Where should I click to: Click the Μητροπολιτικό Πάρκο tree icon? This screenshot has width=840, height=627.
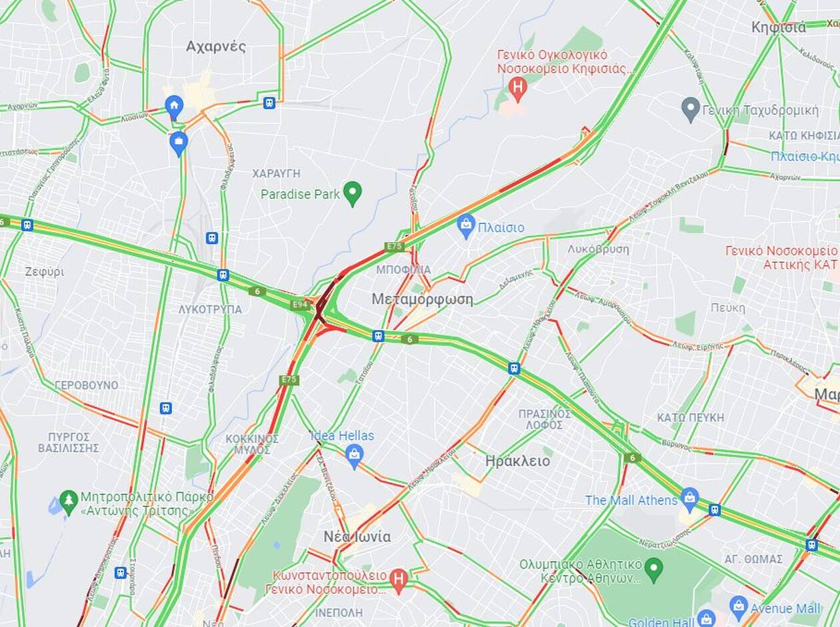pos(69,502)
